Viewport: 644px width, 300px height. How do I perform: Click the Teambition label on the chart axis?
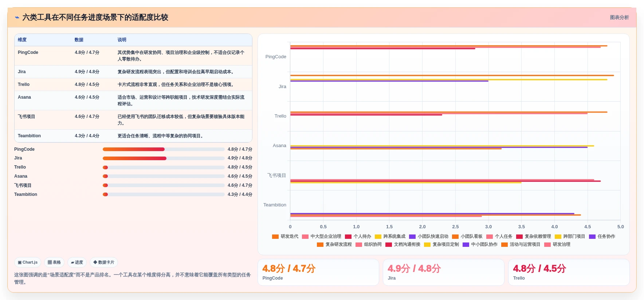(275, 205)
